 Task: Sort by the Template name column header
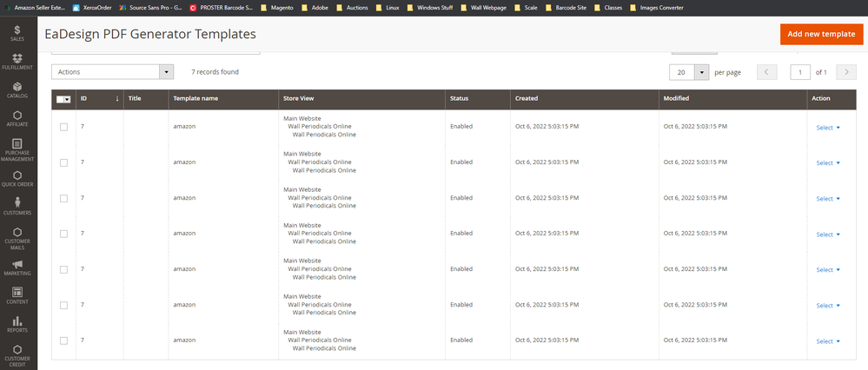(195, 99)
